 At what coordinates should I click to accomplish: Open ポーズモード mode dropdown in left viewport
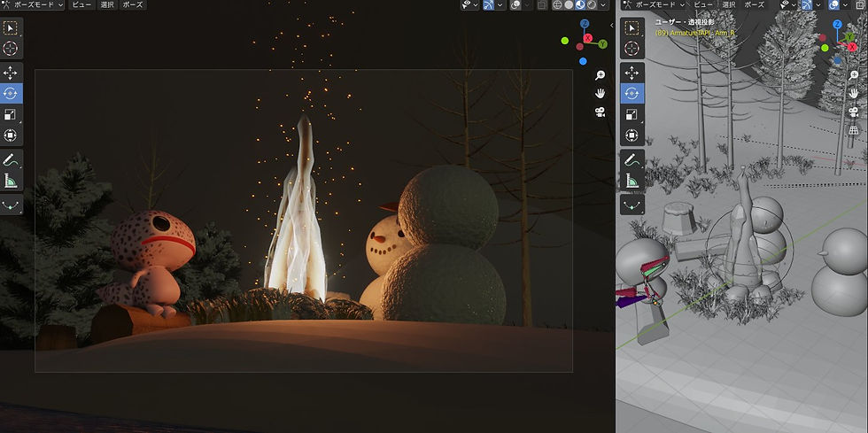(x=33, y=5)
